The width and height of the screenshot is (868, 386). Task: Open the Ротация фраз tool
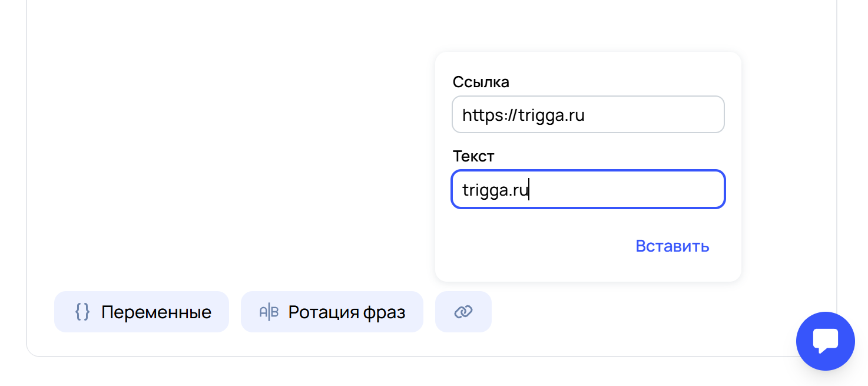[x=332, y=312]
